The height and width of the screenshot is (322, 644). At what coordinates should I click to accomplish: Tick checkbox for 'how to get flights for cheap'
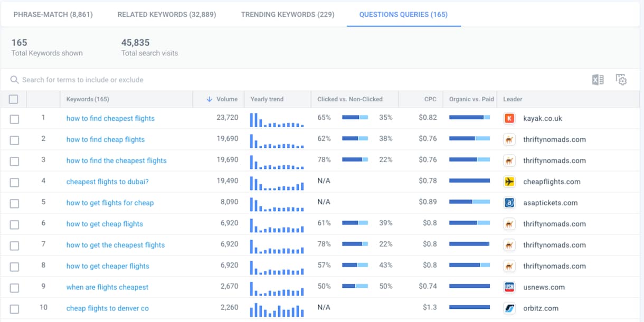(14, 204)
